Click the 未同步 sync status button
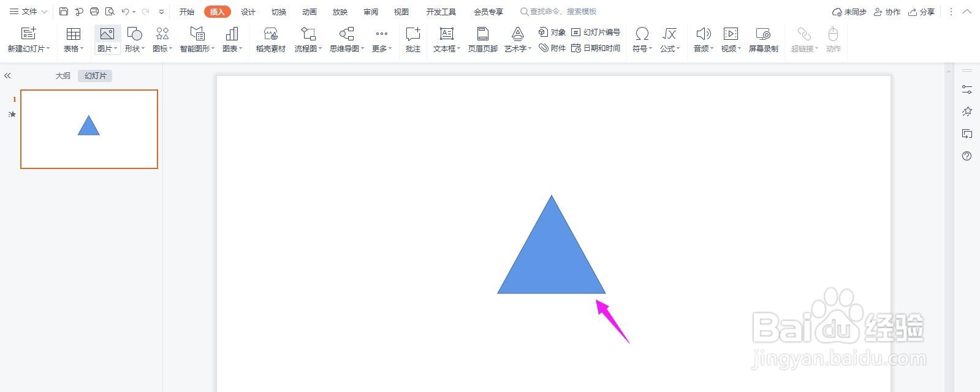980x392 pixels. (849, 12)
